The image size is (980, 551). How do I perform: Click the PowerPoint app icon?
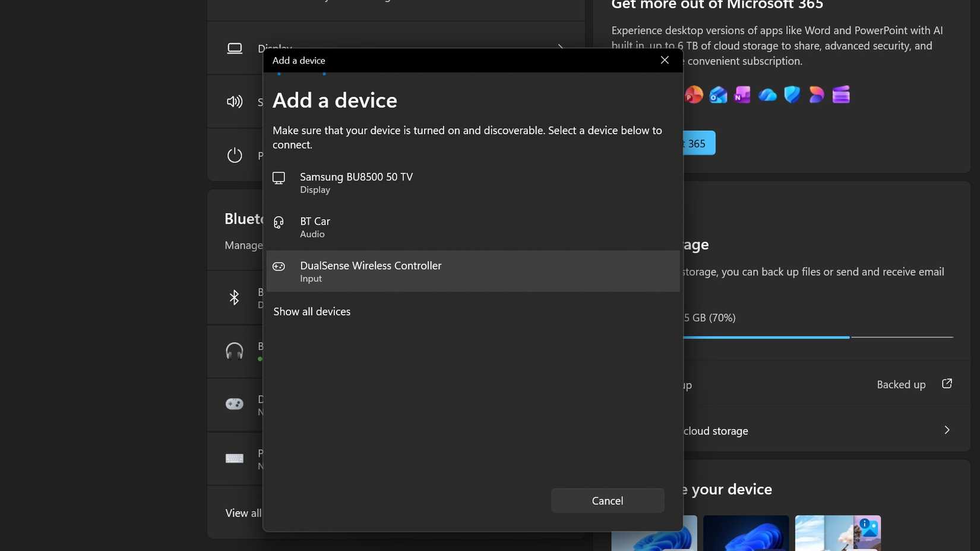coord(693,94)
